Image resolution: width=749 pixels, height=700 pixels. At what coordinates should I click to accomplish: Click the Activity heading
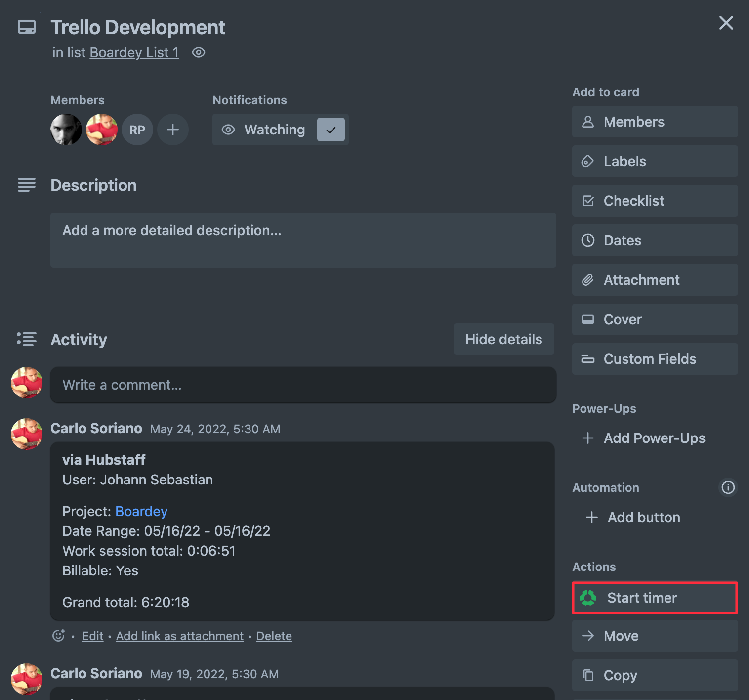tap(79, 340)
